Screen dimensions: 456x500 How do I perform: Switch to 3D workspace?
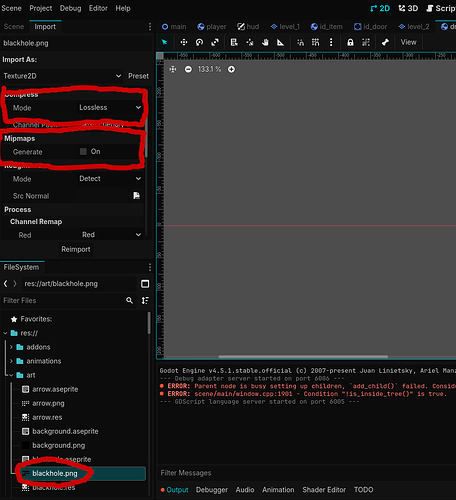[x=408, y=8]
